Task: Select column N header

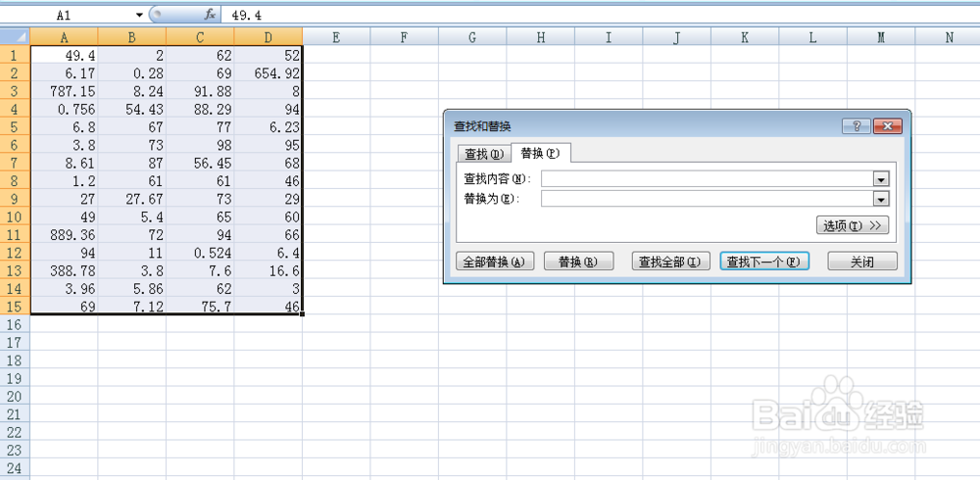Action: pyautogui.click(x=950, y=37)
